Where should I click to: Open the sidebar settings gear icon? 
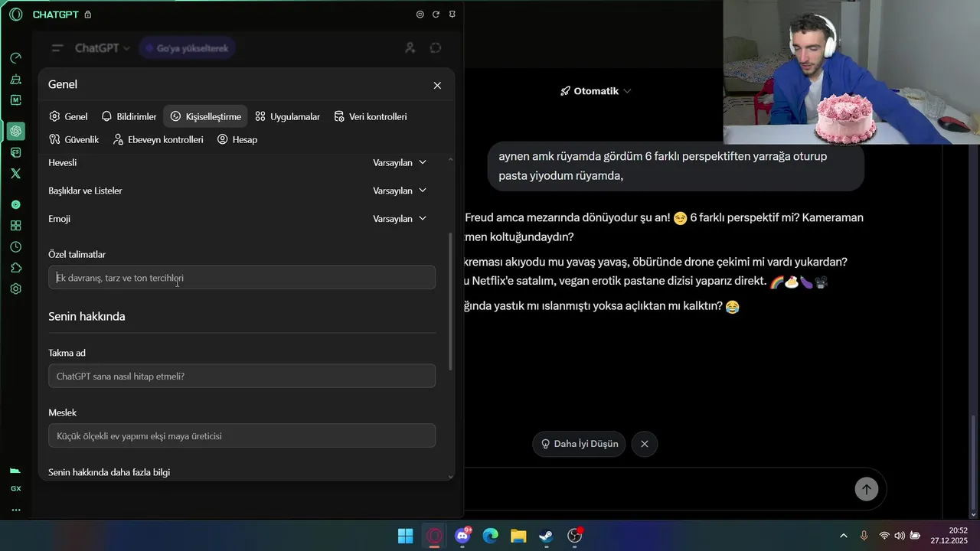15,289
